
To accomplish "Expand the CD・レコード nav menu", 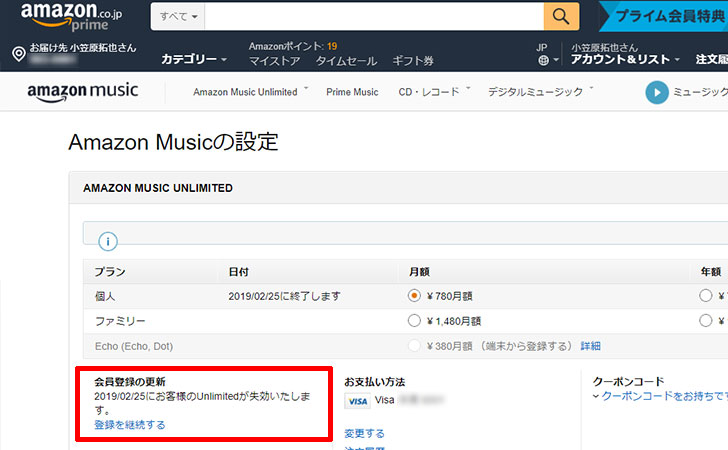I will (x=434, y=92).
